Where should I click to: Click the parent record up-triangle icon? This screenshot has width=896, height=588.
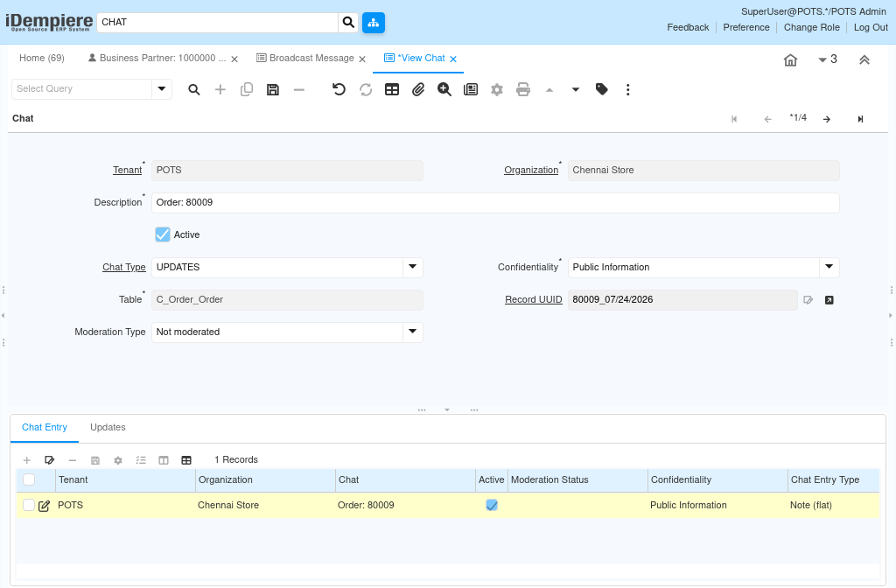pyautogui.click(x=549, y=90)
